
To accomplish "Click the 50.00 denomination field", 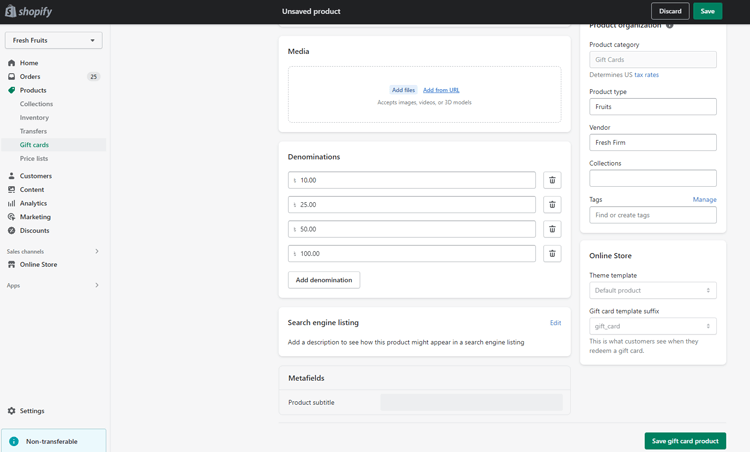I will click(x=412, y=229).
